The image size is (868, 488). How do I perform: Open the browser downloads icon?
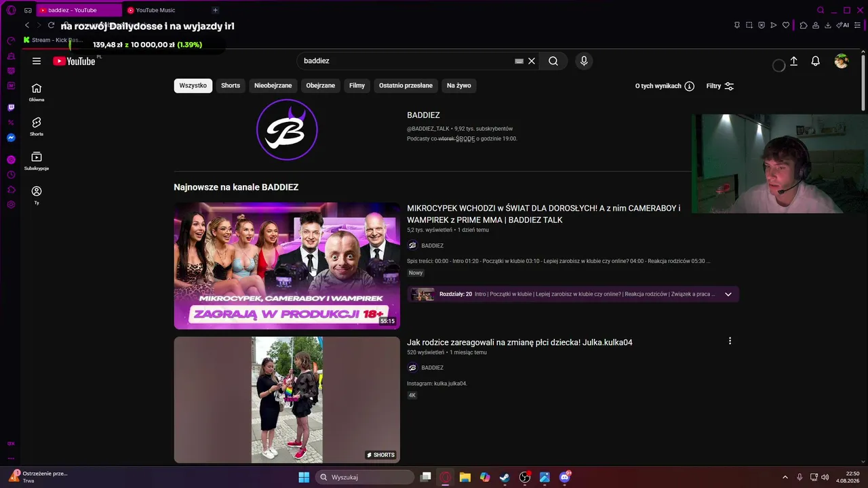pyautogui.click(x=827, y=26)
